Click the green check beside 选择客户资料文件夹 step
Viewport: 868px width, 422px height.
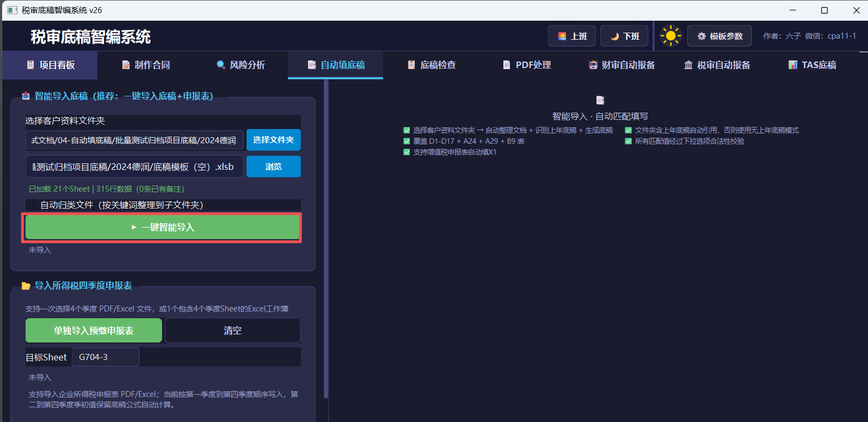407,130
